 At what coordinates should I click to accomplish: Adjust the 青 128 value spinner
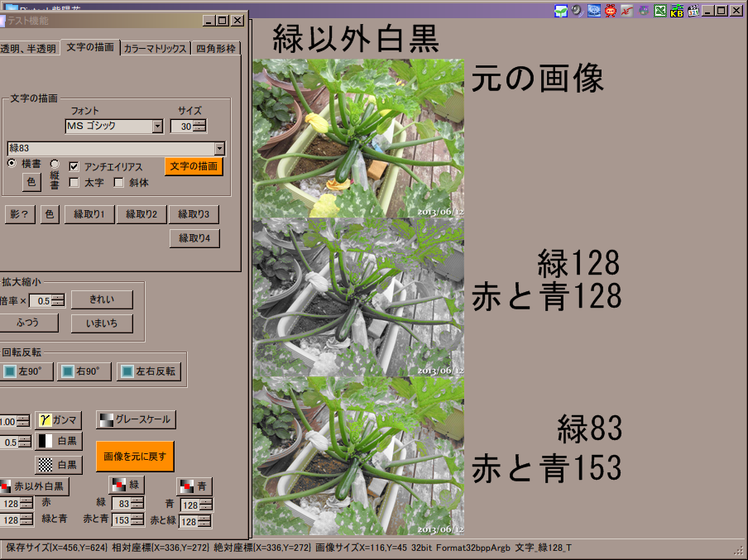(x=205, y=505)
